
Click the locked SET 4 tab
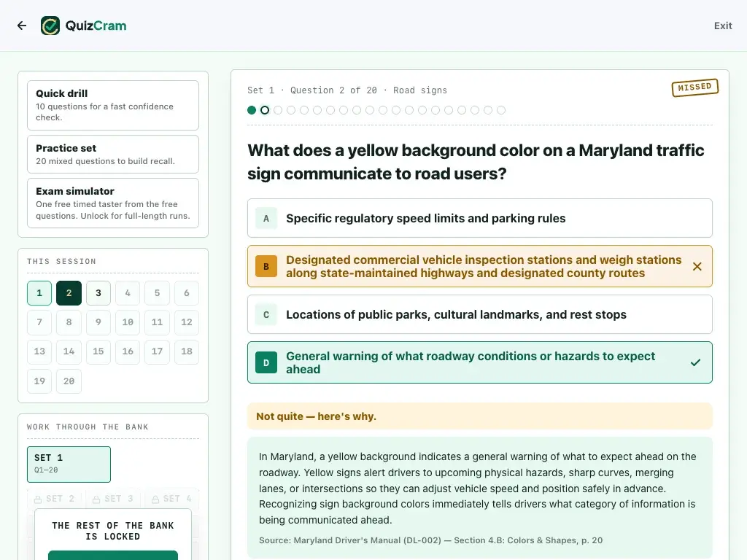click(x=172, y=499)
